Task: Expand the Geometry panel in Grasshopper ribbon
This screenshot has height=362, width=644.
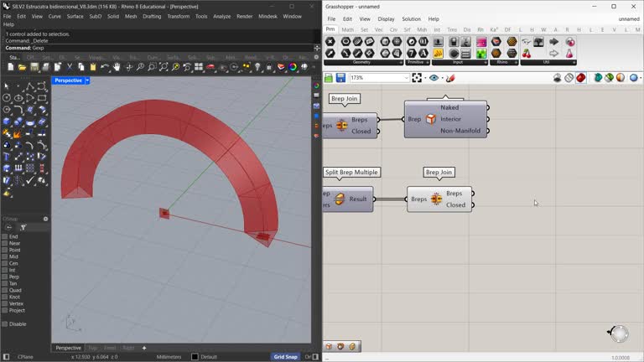Action: pyautogui.click(x=400, y=62)
